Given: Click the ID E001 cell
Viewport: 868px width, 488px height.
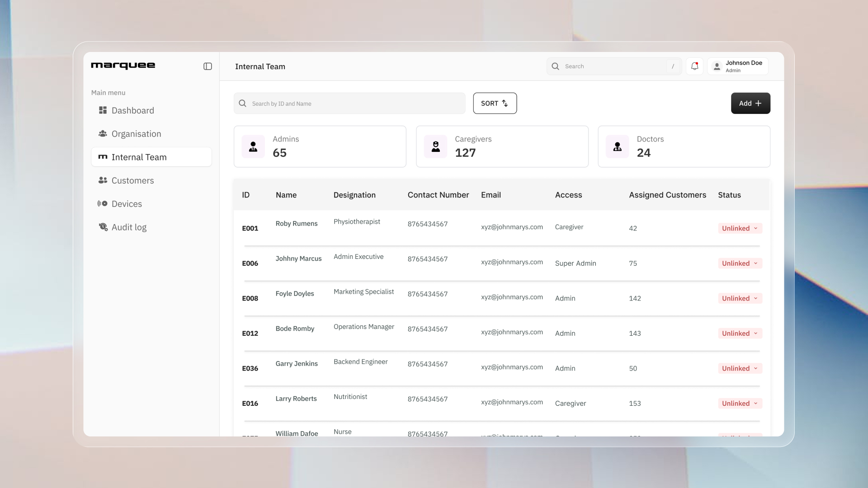Looking at the screenshot, I should tap(250, 228).
